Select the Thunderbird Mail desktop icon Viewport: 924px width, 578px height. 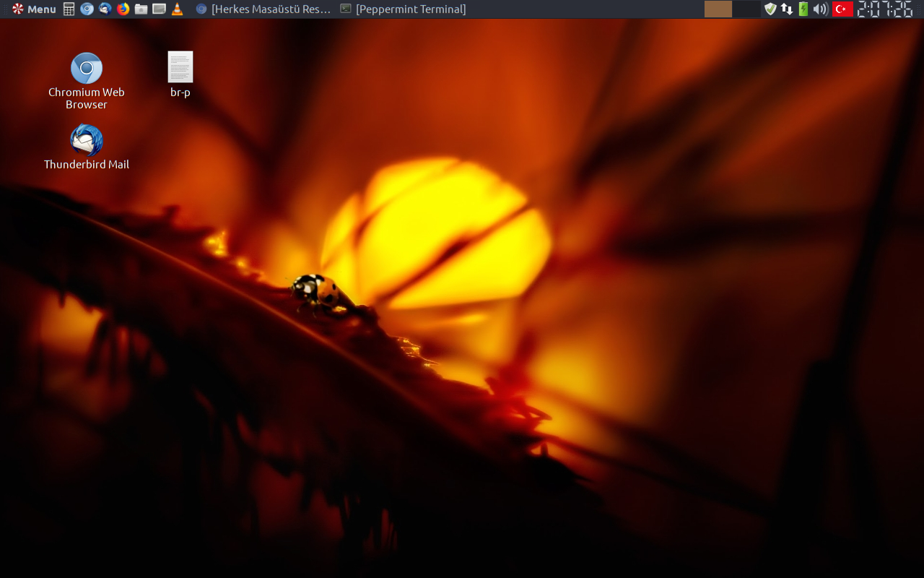click(x=87, y=147)
